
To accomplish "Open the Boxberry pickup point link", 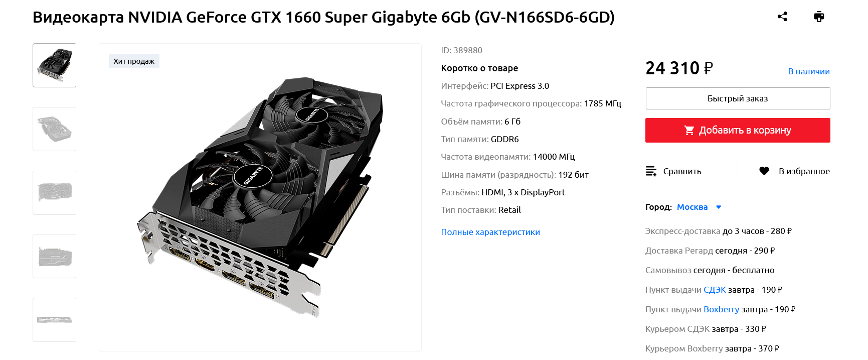I will tap(721, 309).
